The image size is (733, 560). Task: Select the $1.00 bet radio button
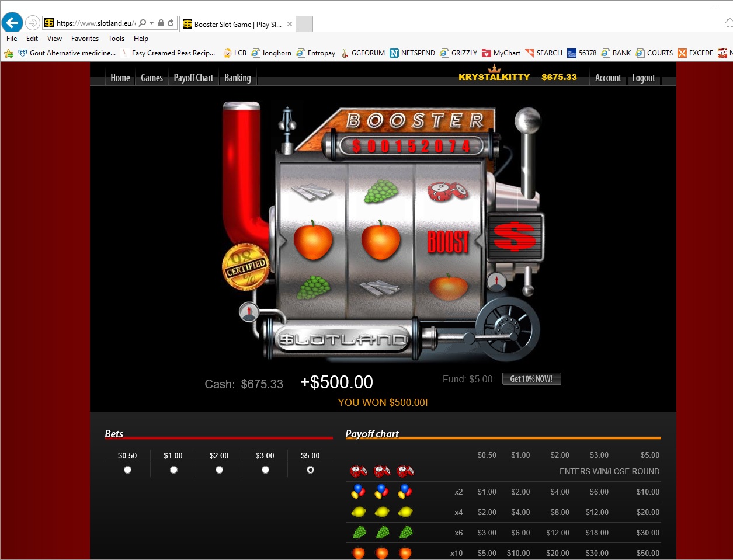(x=173, y=470)
